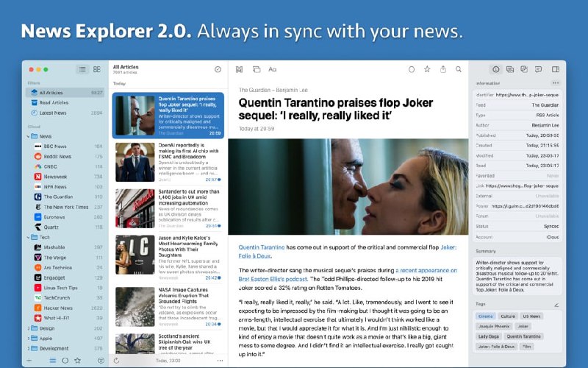The height and width of the screenshot is (368, 588).
Task: Switch sidebar to grid view mode
Action: [x=96, y=69]
